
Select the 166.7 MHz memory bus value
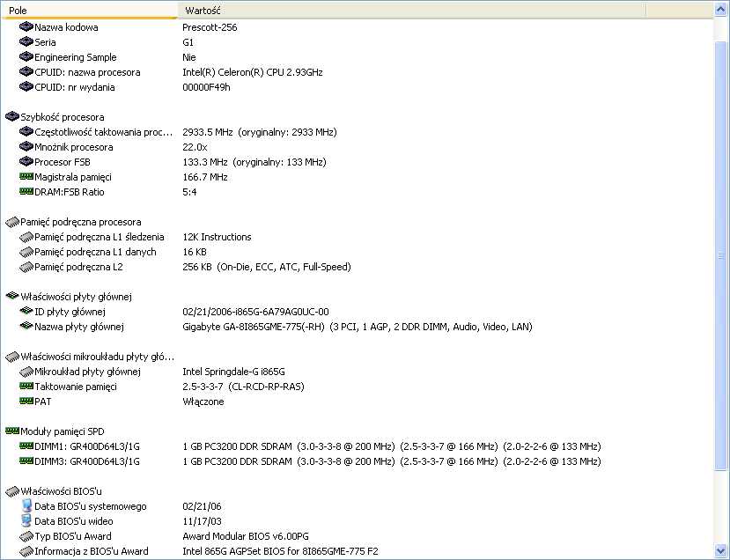pyautogui.click(x=205, y=177)
